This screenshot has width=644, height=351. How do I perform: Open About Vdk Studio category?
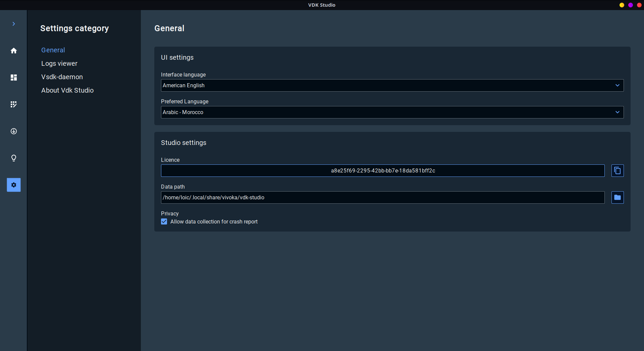[x=67, y=90]
